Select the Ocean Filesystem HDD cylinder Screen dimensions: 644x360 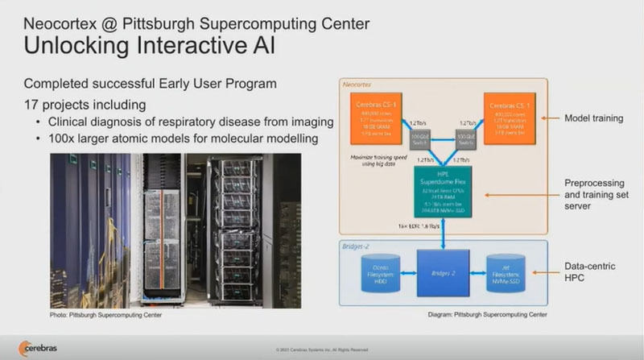[381, 273]
